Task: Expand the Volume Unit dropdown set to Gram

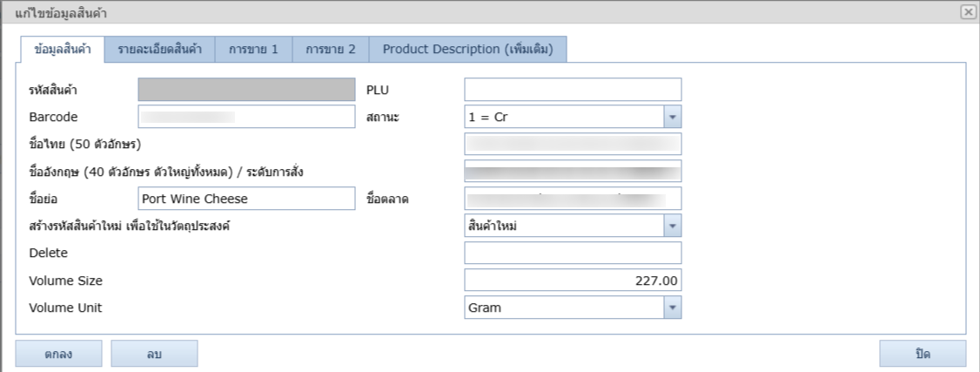Action: point(672,308)
